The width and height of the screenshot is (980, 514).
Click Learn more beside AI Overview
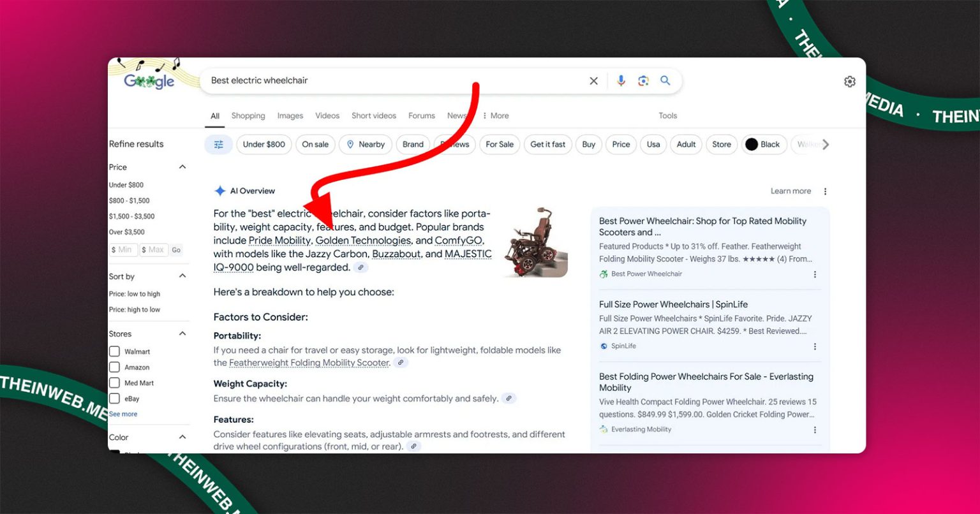click(x=791, y=191)
